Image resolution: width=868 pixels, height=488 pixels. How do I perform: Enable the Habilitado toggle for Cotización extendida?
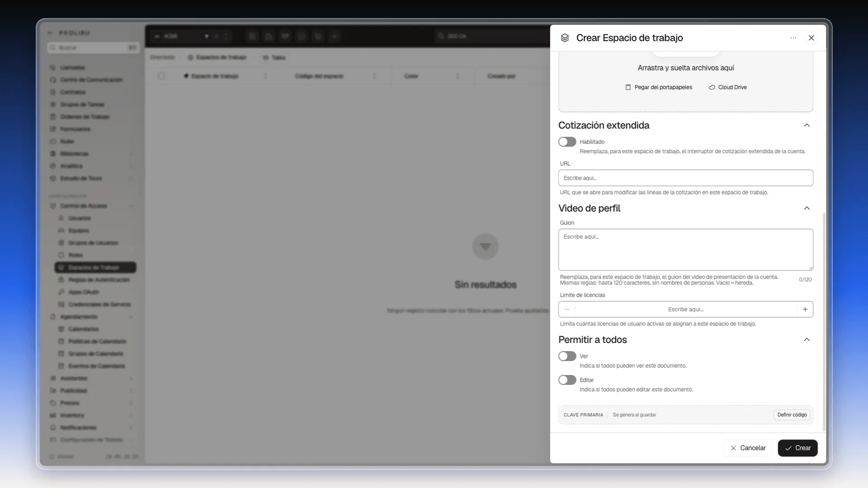[x=567, y=142]
